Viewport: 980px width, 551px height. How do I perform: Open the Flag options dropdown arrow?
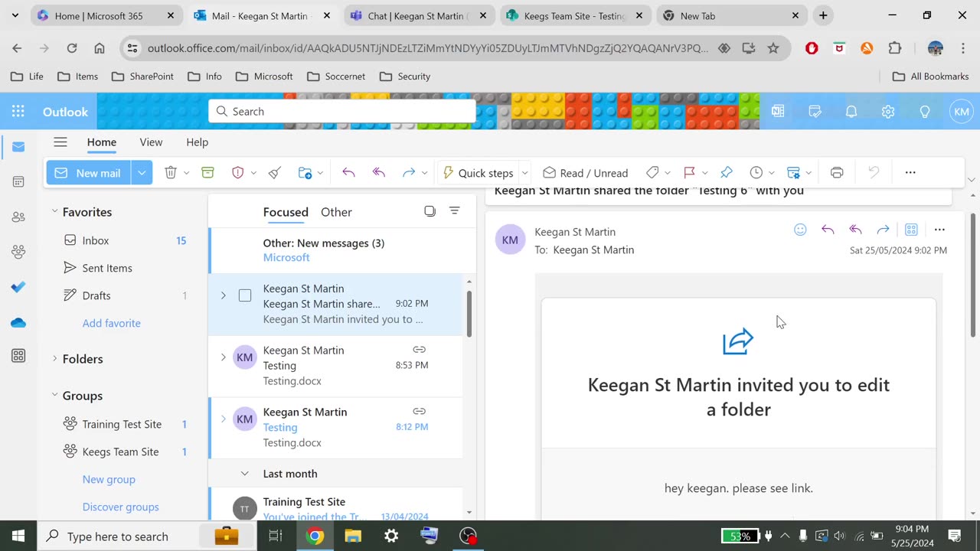pyautogui.click(x=704, y=173)
